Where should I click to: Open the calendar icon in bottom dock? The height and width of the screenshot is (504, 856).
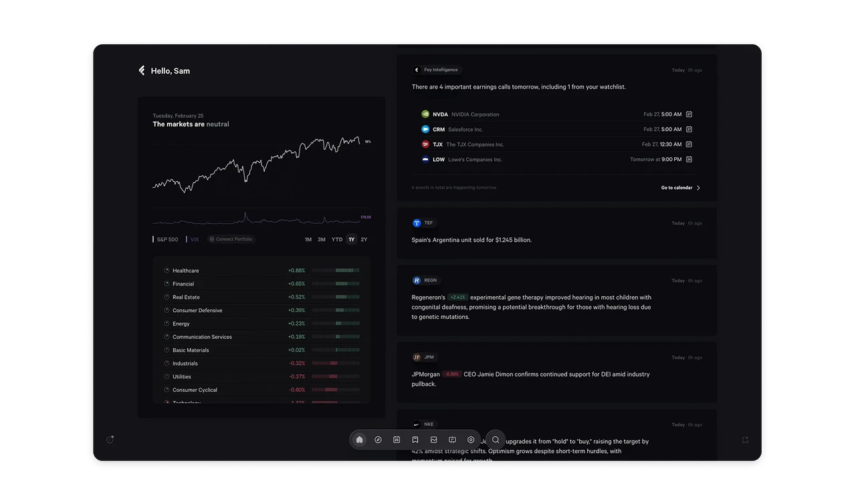click(x=397, y=440)
